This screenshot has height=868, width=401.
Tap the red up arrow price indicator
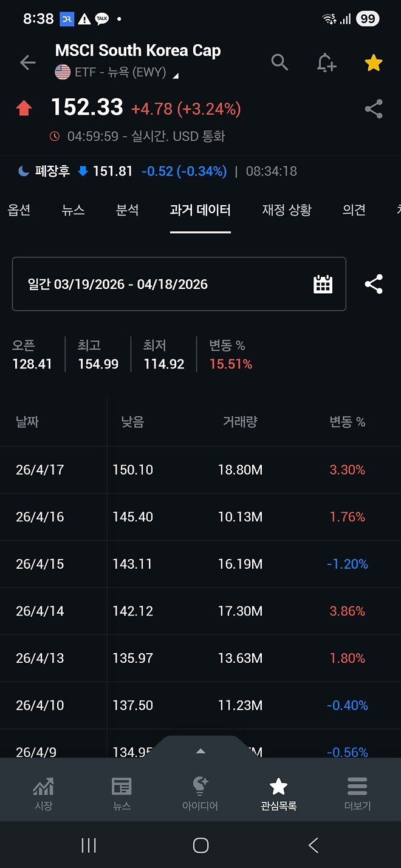coord(23,108)
